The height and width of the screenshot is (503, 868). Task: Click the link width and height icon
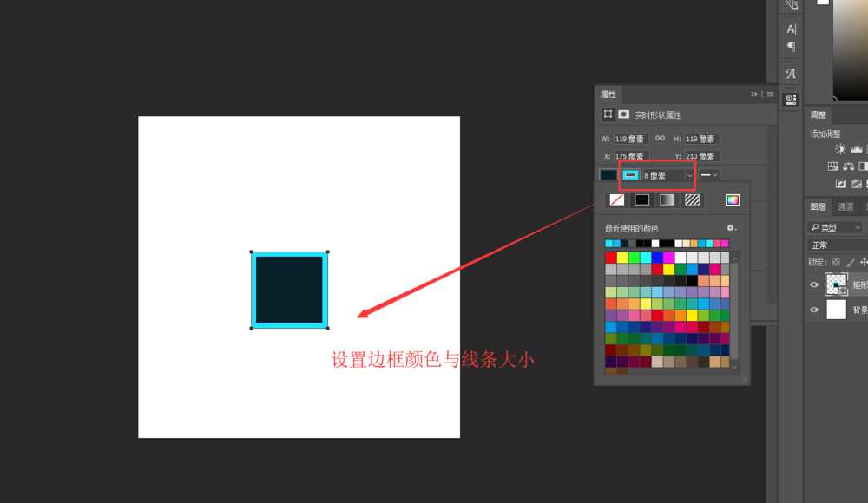[660, 139]
